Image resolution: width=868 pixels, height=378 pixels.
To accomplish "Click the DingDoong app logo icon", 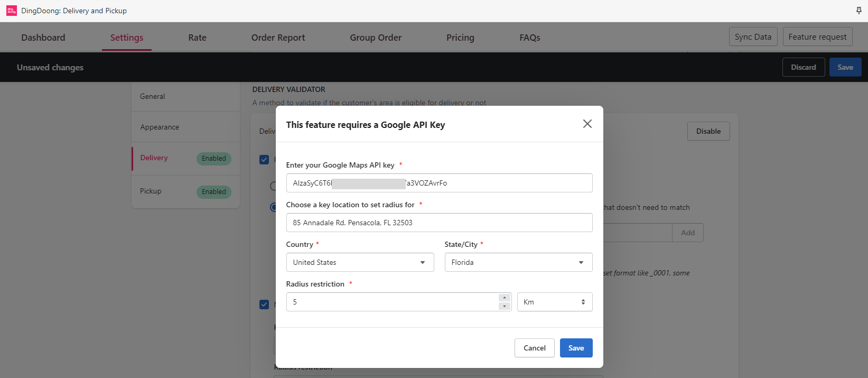I will coord(11,11).
